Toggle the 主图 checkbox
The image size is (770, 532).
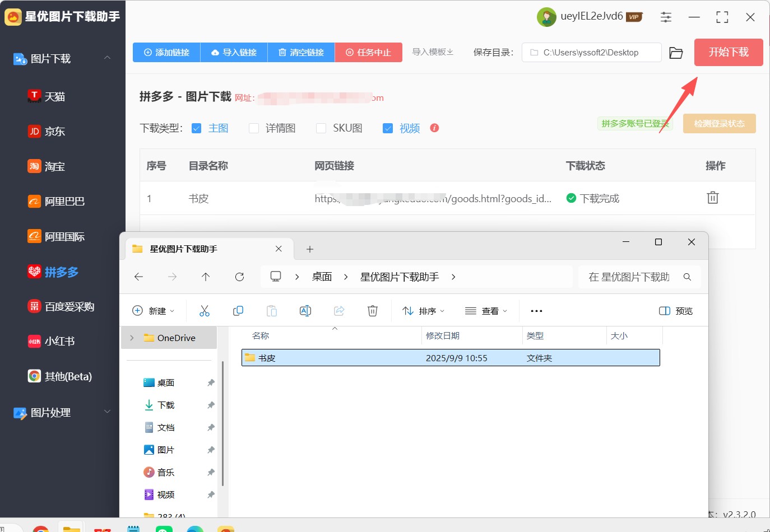196,128
